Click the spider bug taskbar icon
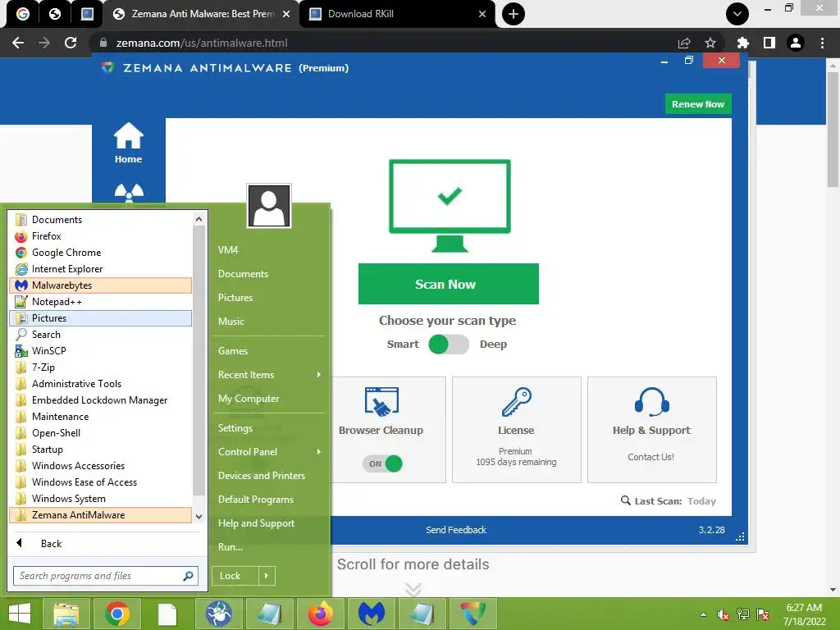The image size is (840, 630). (218, 614)
